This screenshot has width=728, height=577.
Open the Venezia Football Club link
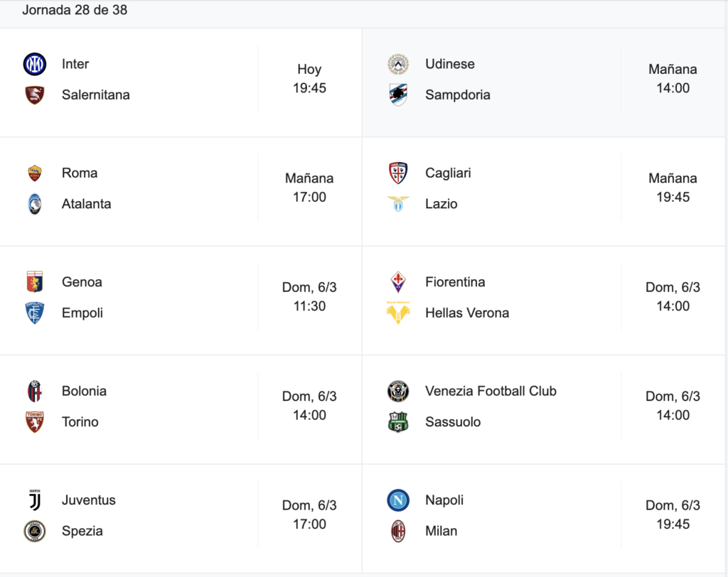pyautogui.click(x=491, y=391)
